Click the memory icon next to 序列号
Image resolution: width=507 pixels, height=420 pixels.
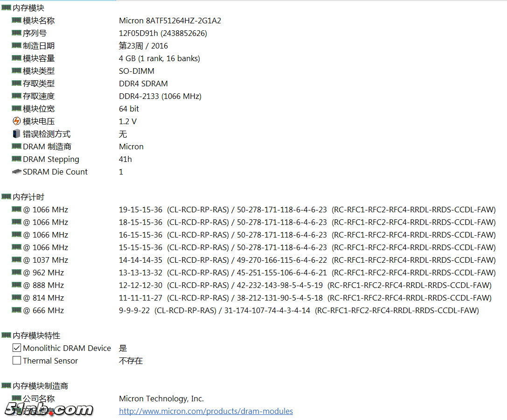16,33
